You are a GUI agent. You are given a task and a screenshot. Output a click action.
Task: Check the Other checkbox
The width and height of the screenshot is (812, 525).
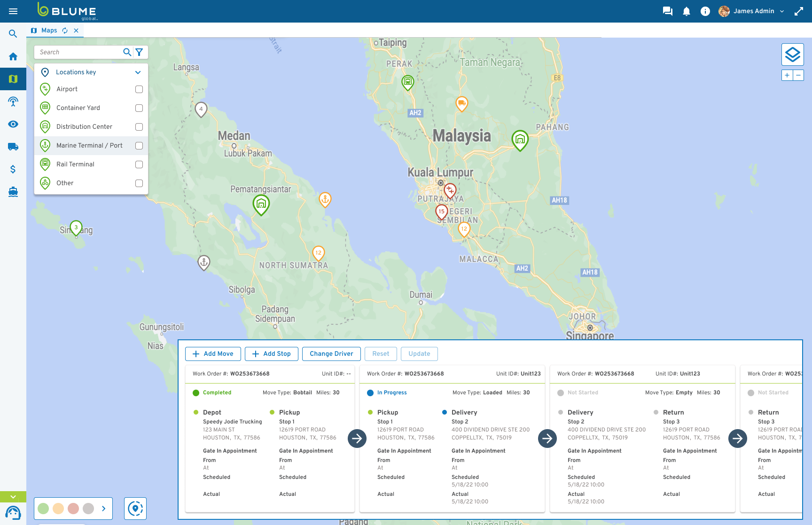point(139,183)
